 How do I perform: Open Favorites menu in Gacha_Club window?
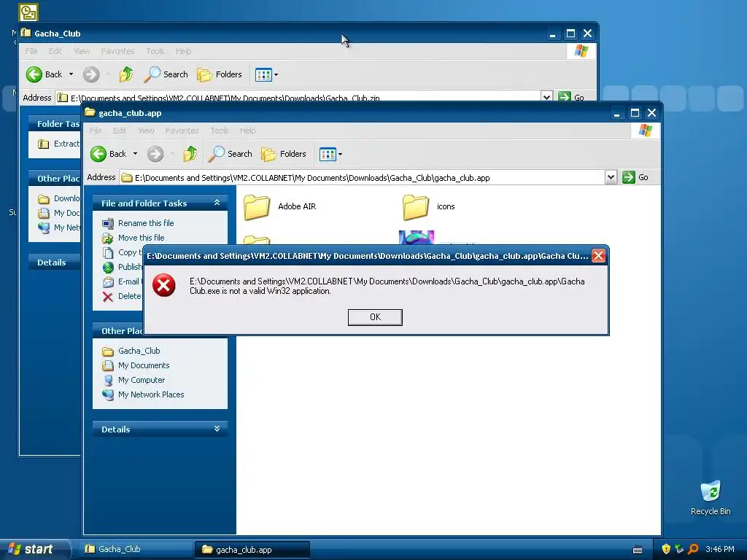117,51
